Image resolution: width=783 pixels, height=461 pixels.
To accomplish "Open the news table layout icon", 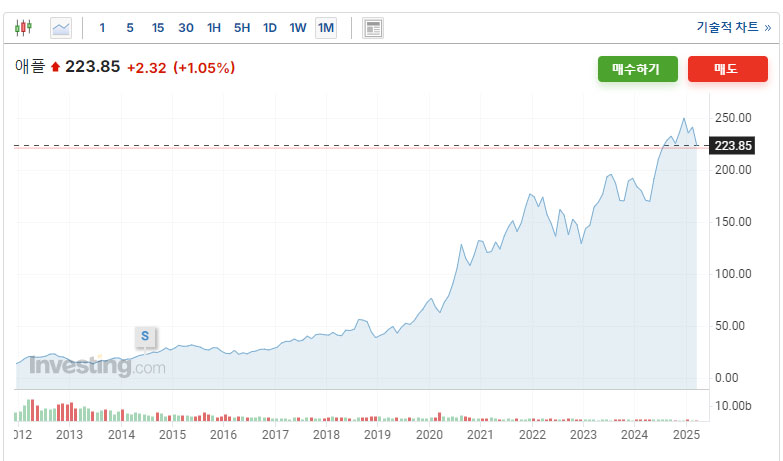I will (373, 28).
